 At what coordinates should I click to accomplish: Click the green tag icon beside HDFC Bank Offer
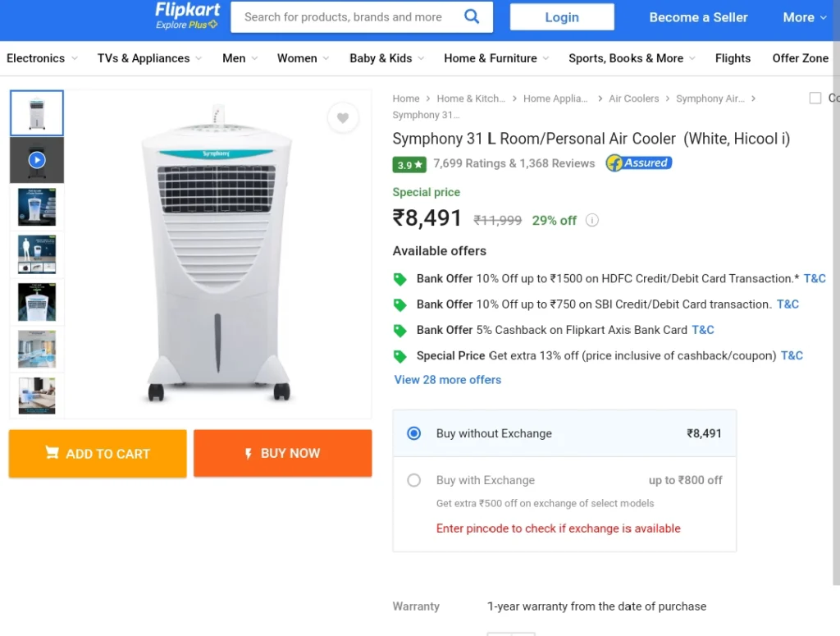(399, 279)
